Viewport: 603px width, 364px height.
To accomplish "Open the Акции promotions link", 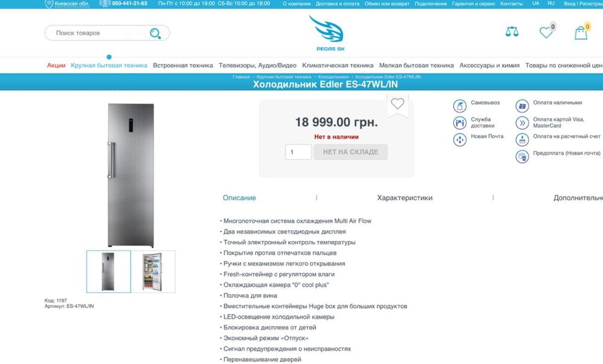I will pyautogui.click(x=56, y=65).
